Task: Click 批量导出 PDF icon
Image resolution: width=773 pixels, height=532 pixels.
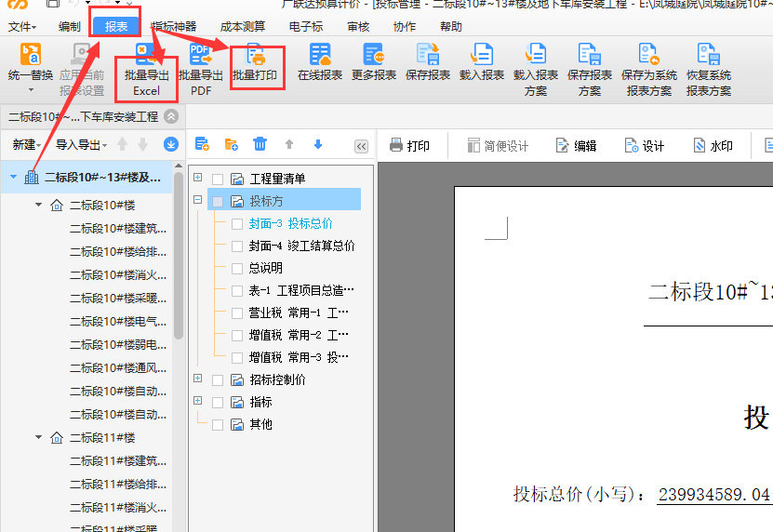Action: [201, 54]
